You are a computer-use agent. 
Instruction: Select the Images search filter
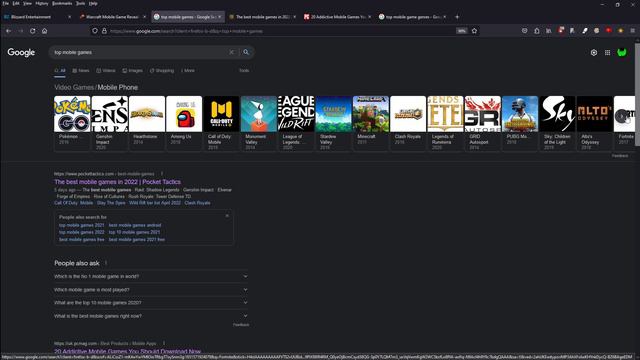[x=132, y=71]
